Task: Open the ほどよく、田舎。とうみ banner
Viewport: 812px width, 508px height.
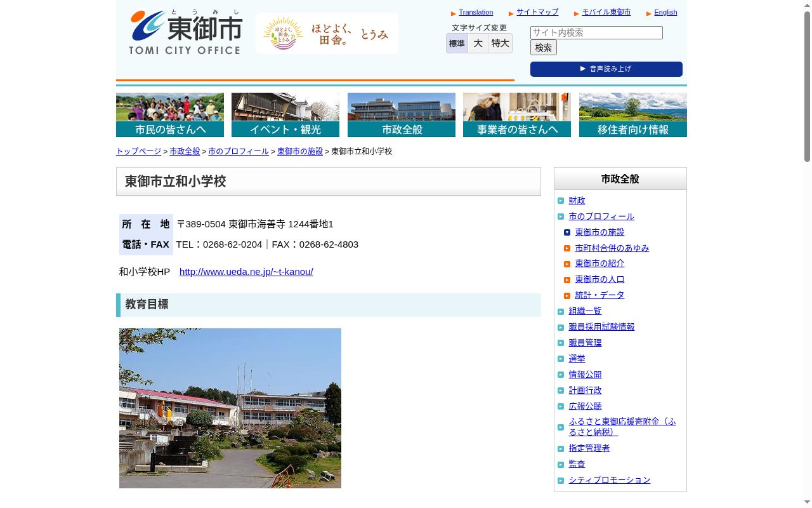Action: click(x=327, y=33)
